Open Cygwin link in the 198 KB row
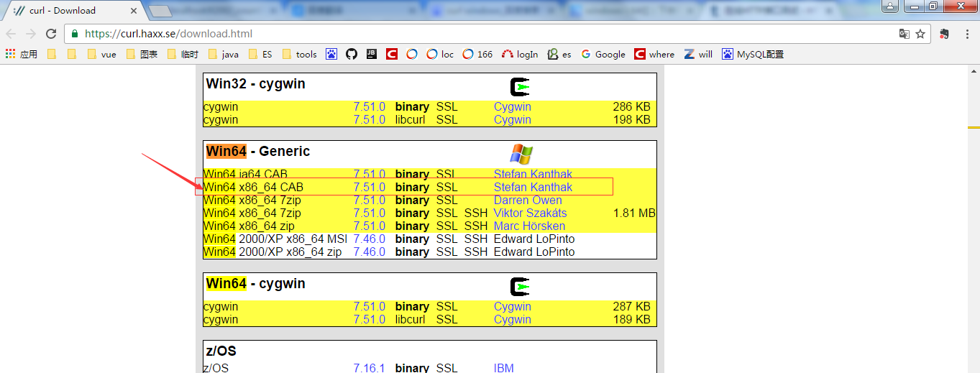Image resolution: width=980 pixels, height=373 pixels. [x=512, y=120]
